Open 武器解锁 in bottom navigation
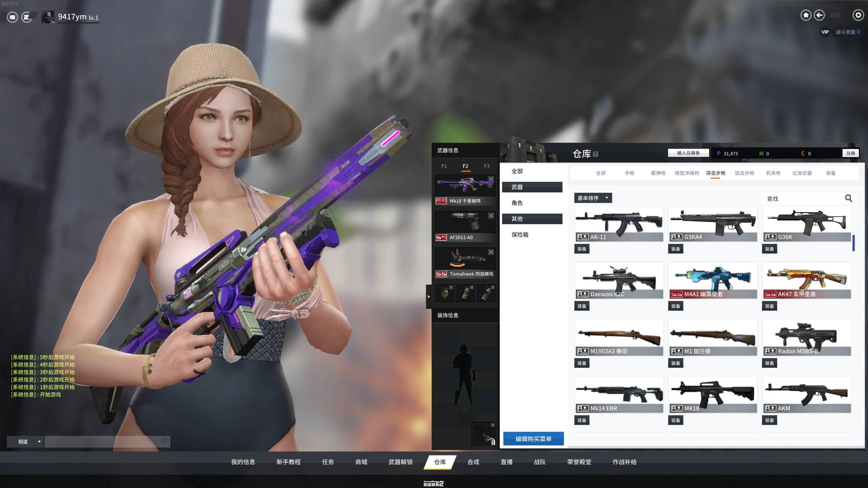Screen dimensions: 868x488 point(400,462)
